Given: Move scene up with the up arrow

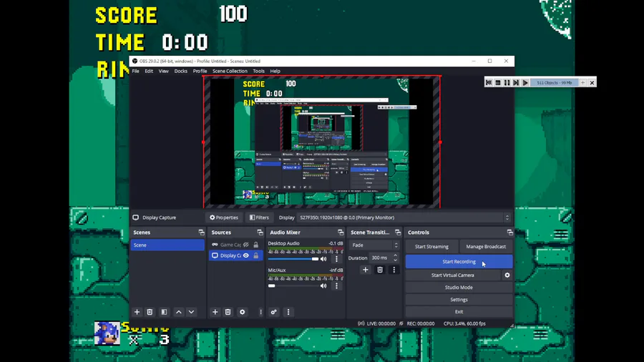Looking at the screenshot, I should 179,312.
